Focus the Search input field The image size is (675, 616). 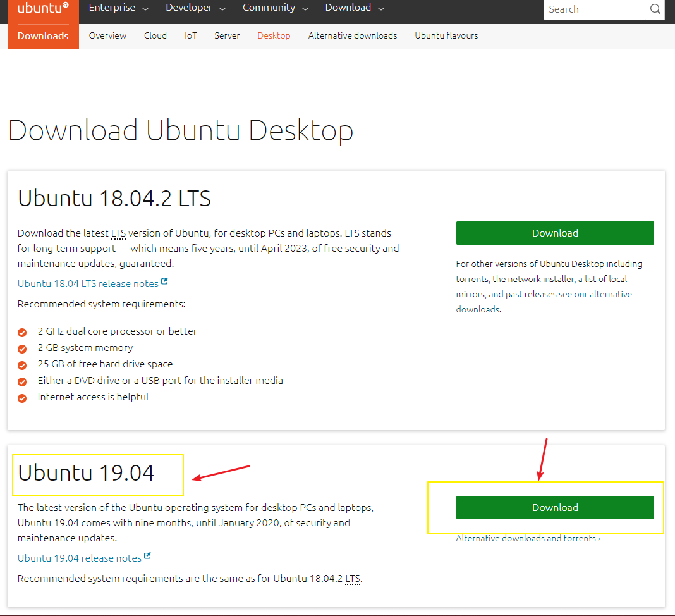[594, 9]
